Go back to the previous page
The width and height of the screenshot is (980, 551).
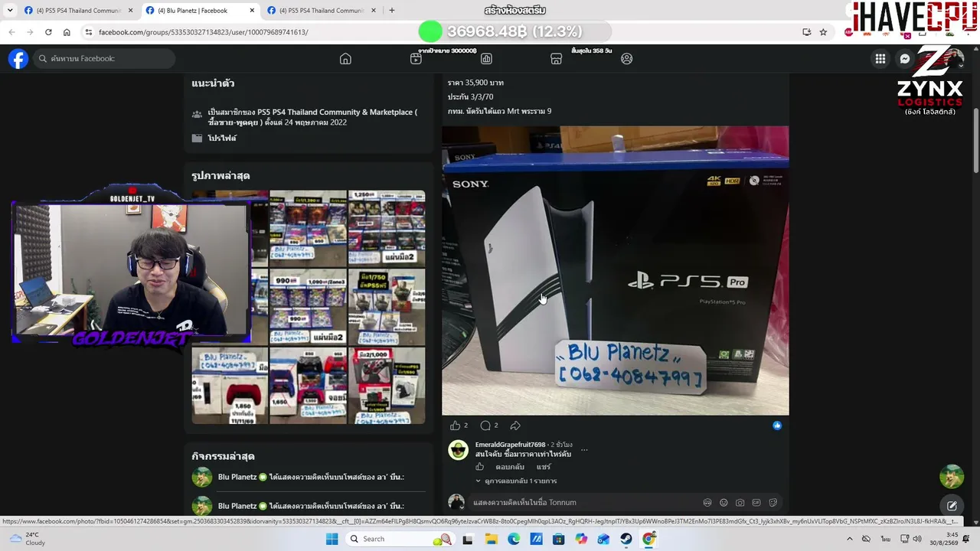(11, 32)
